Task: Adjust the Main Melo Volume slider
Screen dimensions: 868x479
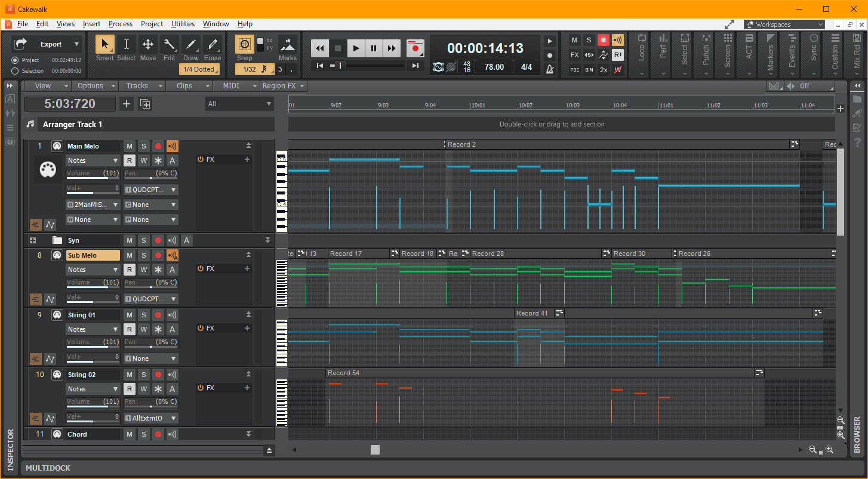Action: pyautogui.click(x=93, y=174)
